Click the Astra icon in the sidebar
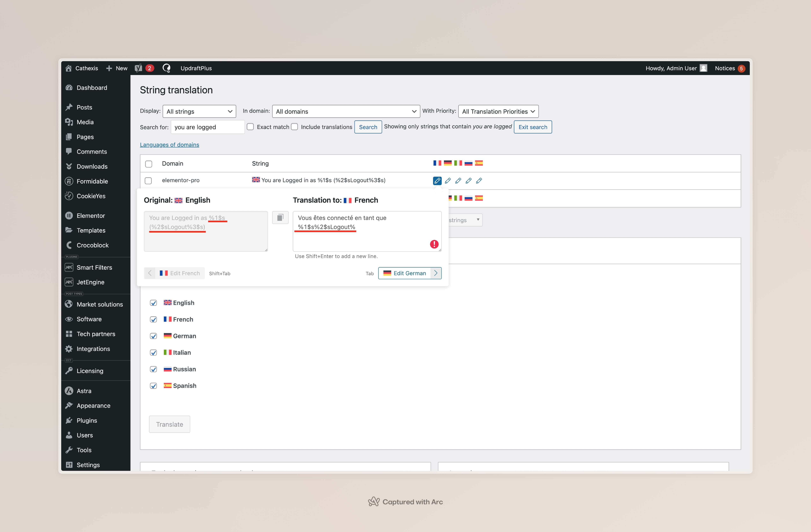The height and width of the screenshot is (532, 811). [x=69, y=391]
